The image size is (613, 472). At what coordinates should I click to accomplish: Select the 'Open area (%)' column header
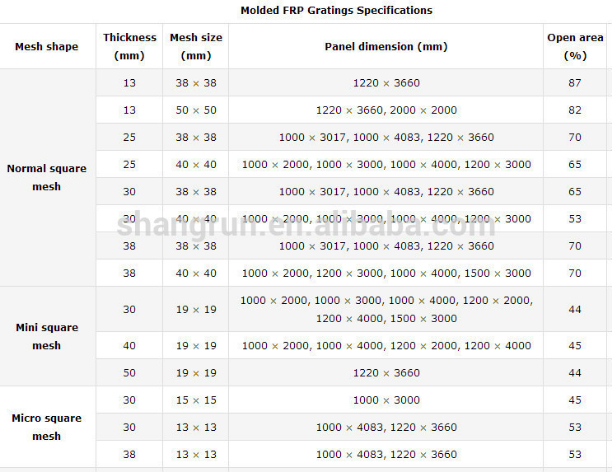click(x=575, y=47)
